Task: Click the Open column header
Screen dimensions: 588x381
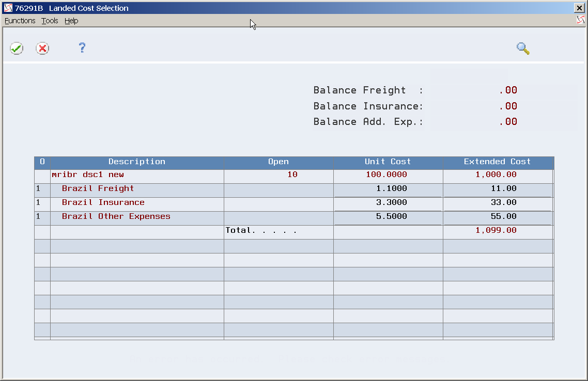Action: (x=278, y=162)
